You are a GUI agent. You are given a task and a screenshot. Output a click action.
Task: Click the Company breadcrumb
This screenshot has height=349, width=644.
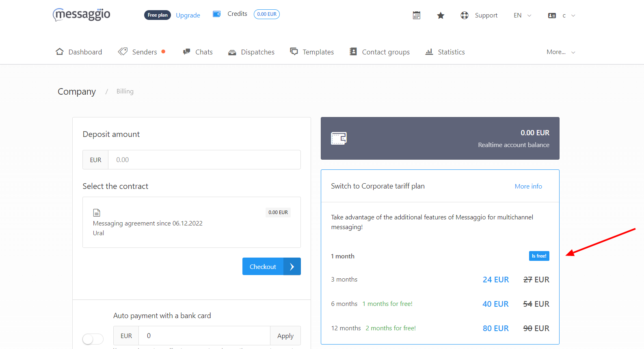pos(77,91)
